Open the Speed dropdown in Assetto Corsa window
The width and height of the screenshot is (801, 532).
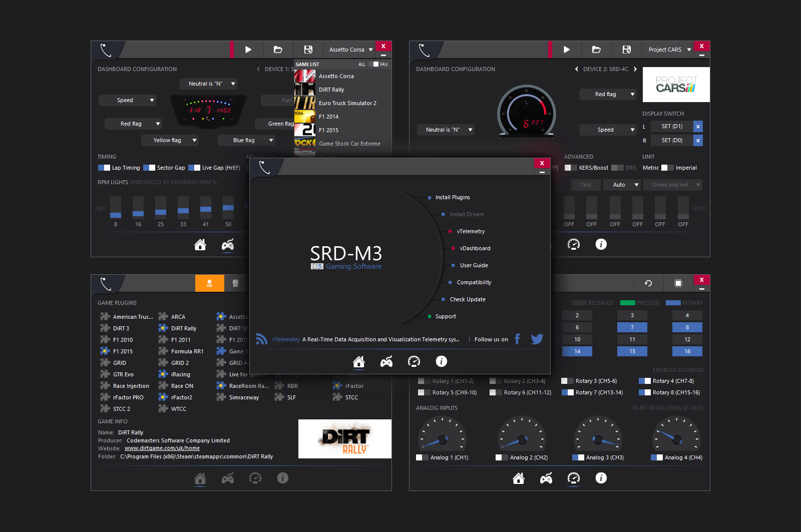pos(128,100)
